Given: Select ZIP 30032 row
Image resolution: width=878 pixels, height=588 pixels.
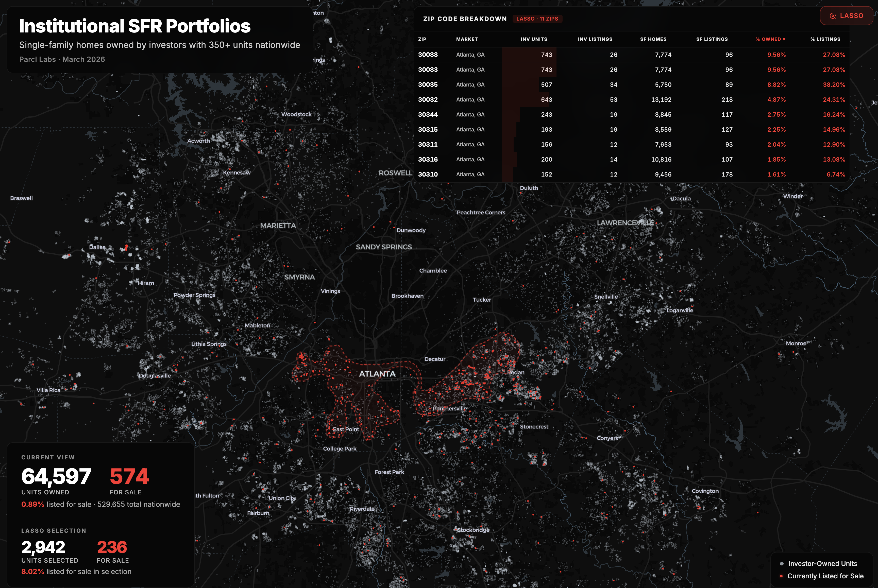Looking at the screenshot, I should coord(632,100).
